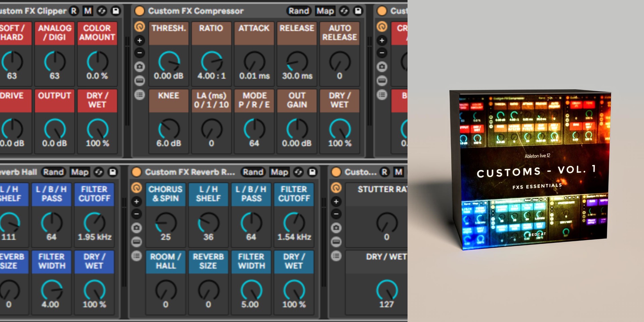Viewport: 644px width, 322px height.
Task: Click Map on Custom FX Reverb R rack
Action: [x=279, y=172]
